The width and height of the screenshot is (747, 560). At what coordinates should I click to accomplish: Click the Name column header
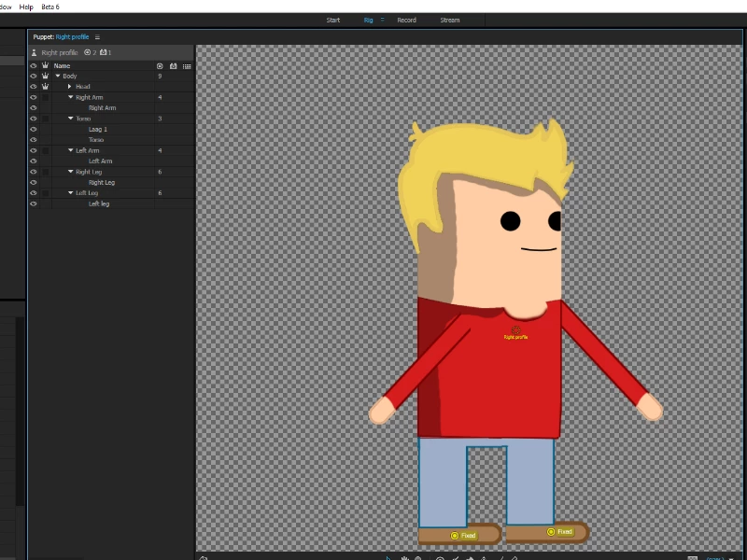tap(62, 65)
